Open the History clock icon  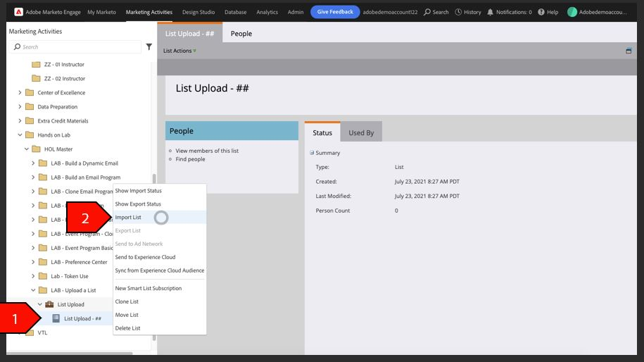tap(458, 12)
